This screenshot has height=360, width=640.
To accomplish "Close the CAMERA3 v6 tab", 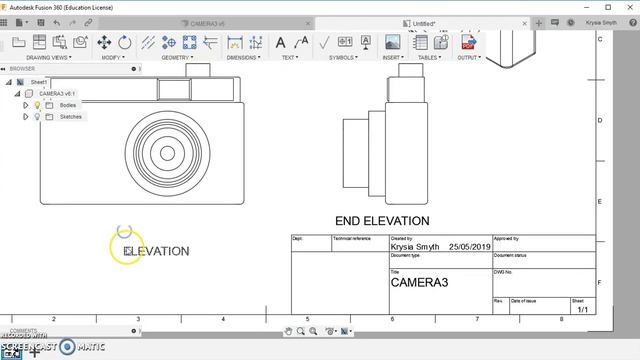I will 308,24.
